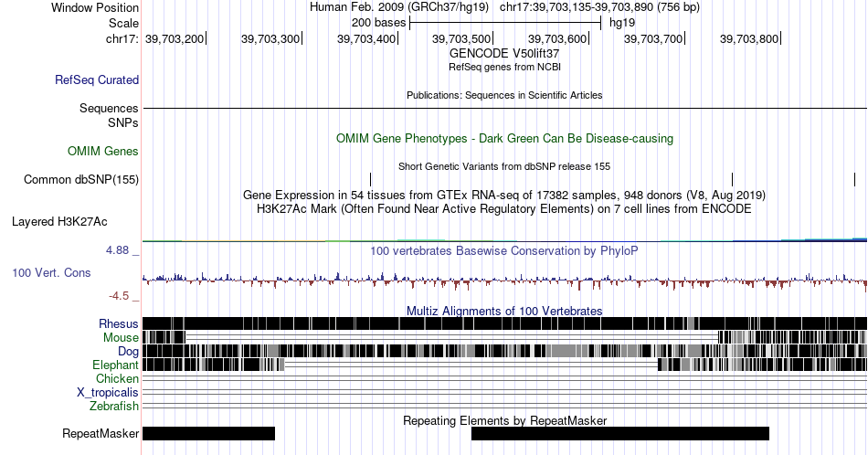
Task: Select the Zebrafish alignment row label
Action: pyautogui.click(x=114, y=407)
